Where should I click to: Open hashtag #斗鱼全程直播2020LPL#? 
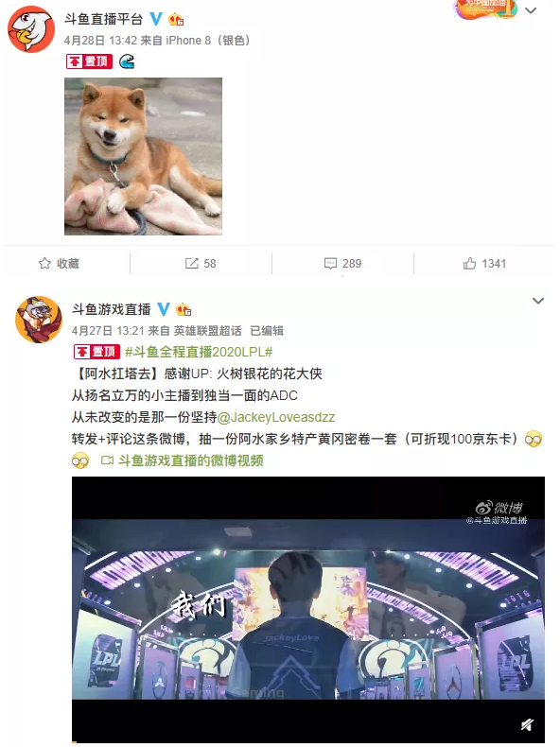tap(199, 352)
